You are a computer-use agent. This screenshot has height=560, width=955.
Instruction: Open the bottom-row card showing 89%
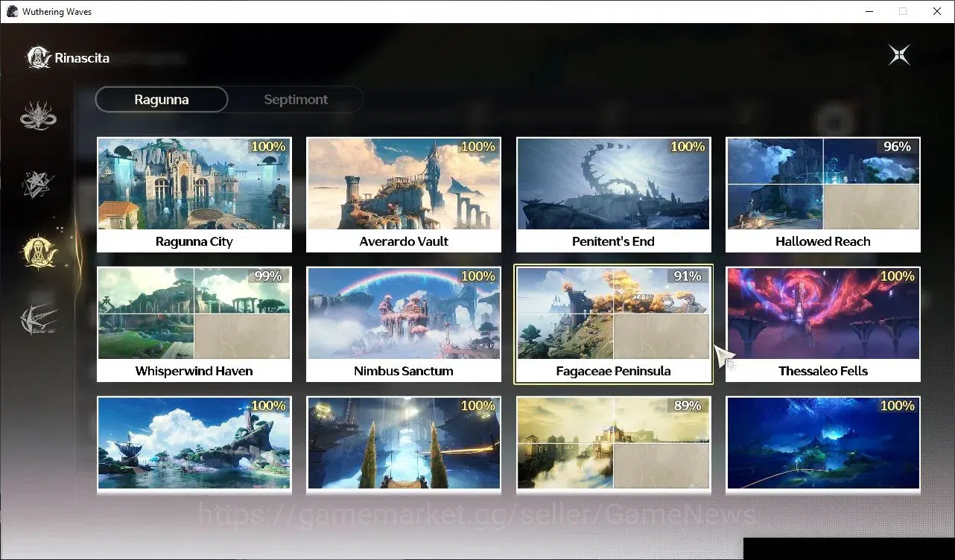pyautogui.click(x=613, y=445)
